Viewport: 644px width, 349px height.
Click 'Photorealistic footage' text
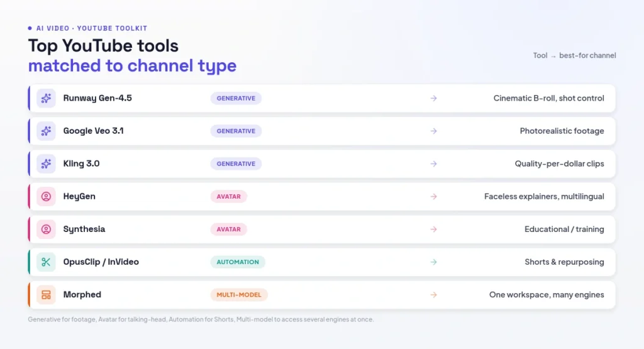click(562, 131)
